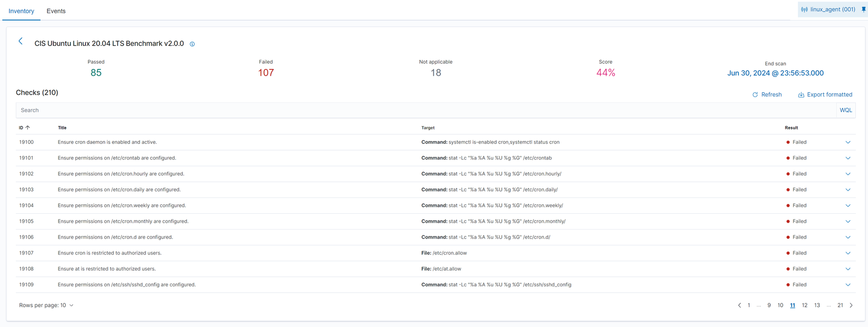Click the Title column header
This screenshot has width=868, height=327.
(62, 128)
